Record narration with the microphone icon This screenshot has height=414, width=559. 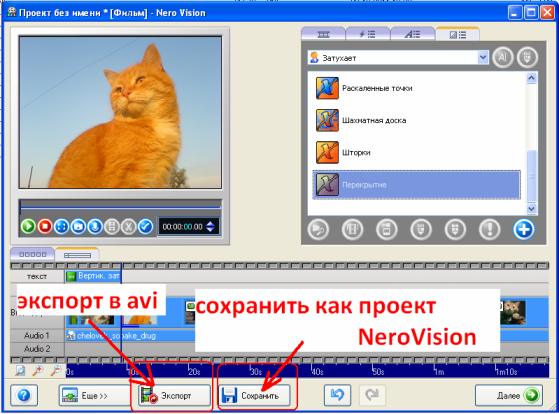click(95, 226)
